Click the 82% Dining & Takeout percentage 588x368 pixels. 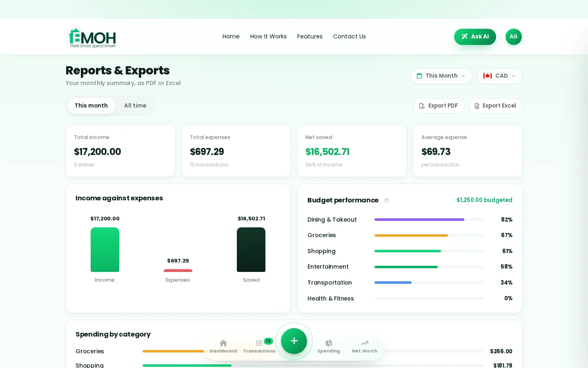click(x=507, y=220)
